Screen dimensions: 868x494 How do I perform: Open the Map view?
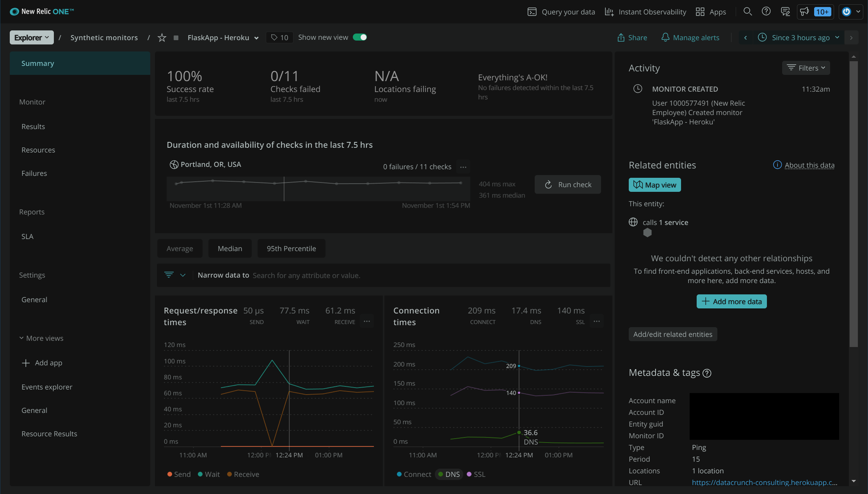tap(655, 185)
